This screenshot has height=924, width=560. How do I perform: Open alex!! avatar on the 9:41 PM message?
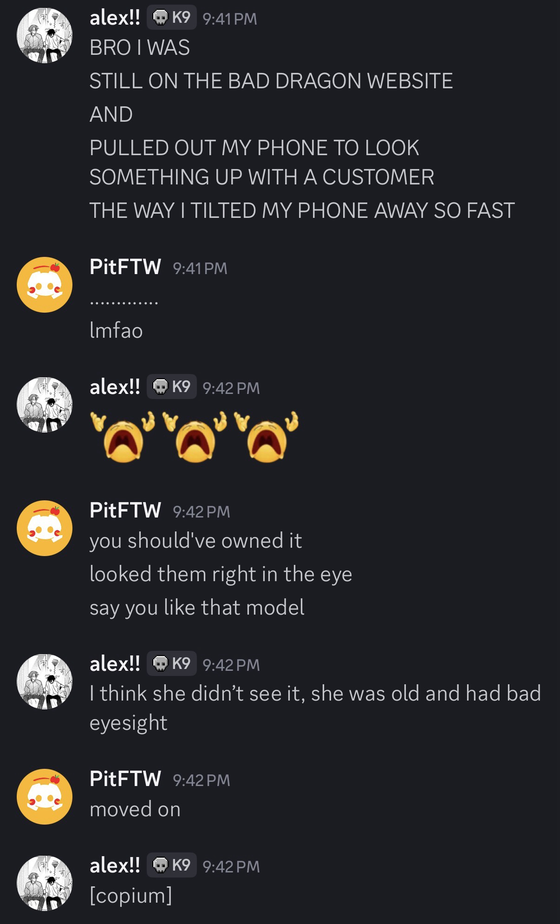click(x=45, y=35)
